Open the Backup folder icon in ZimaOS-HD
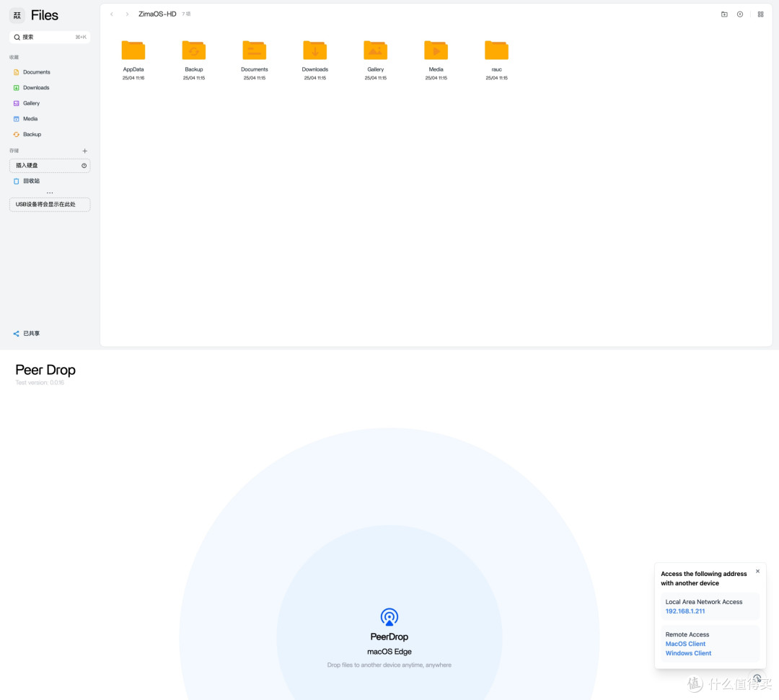The height and width of the screenshot is (700, 779). pos(194,50)
